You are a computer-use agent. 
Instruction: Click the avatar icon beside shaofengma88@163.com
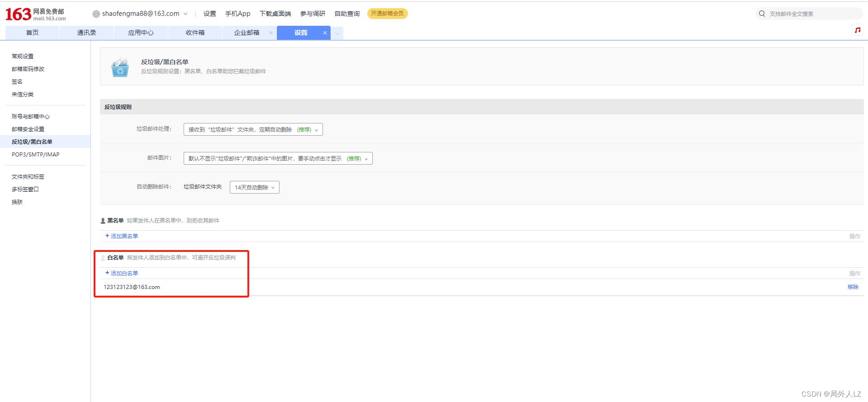(96, 14)
